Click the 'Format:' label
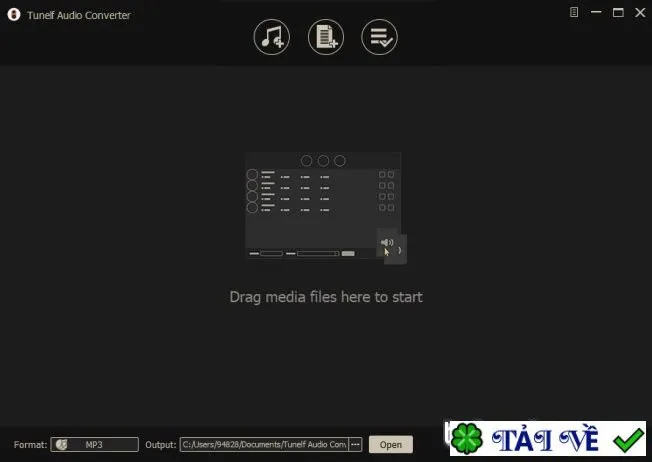The image size is (652, 462). [30, 445]
